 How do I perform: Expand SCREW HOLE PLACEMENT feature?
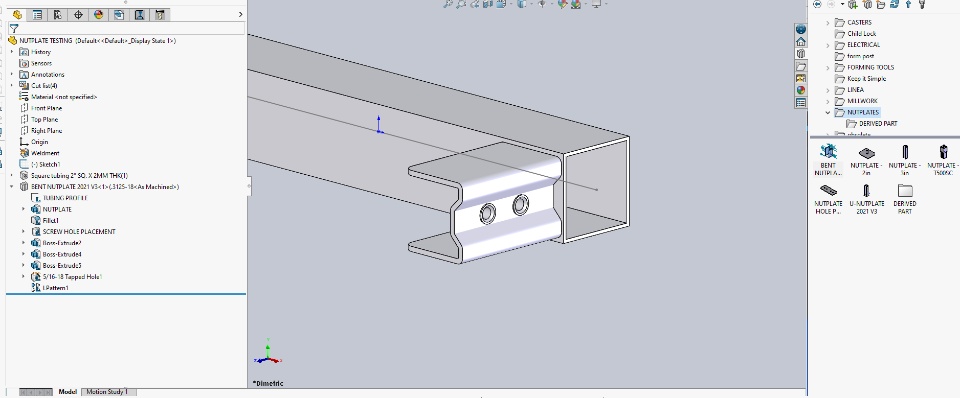pos(24,231)
